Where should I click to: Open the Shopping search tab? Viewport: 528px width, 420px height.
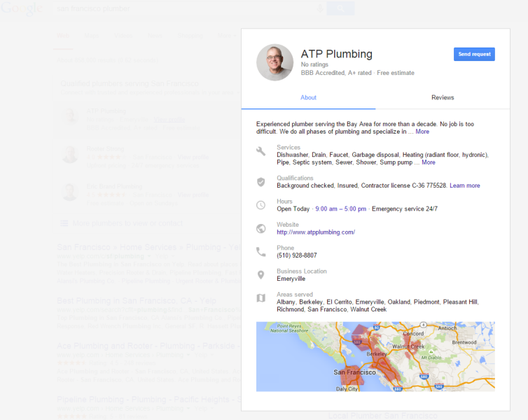[190, 35]
